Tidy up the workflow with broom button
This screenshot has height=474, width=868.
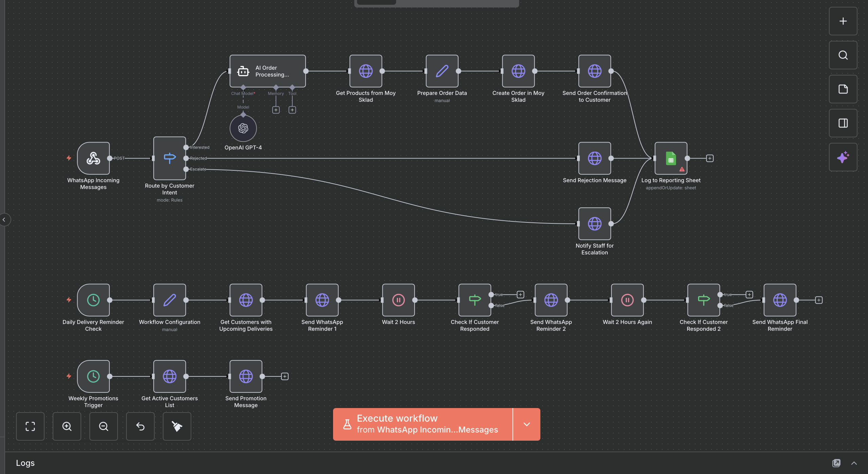click(177, 426)
